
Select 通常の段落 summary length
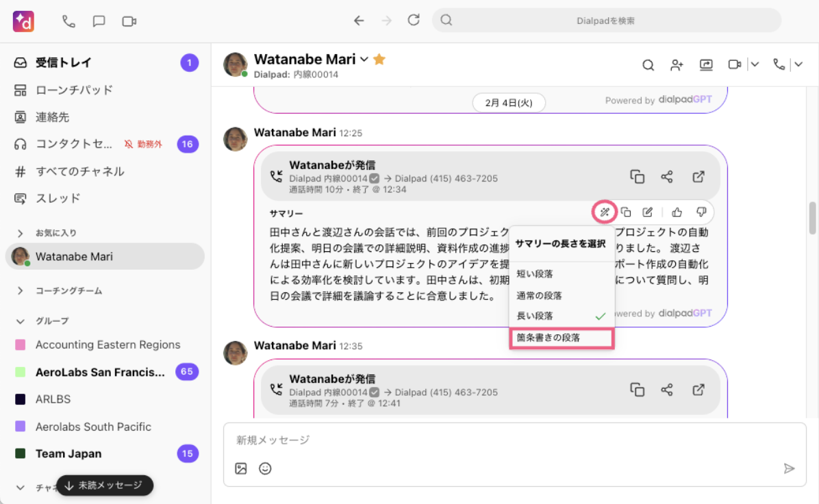coord(562,296)
